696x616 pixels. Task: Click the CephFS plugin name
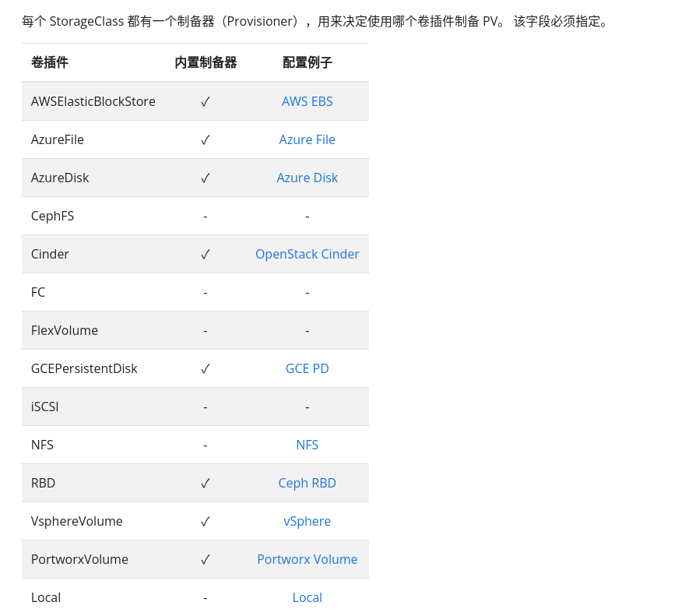pyautogui.click(x=52, y=216)
